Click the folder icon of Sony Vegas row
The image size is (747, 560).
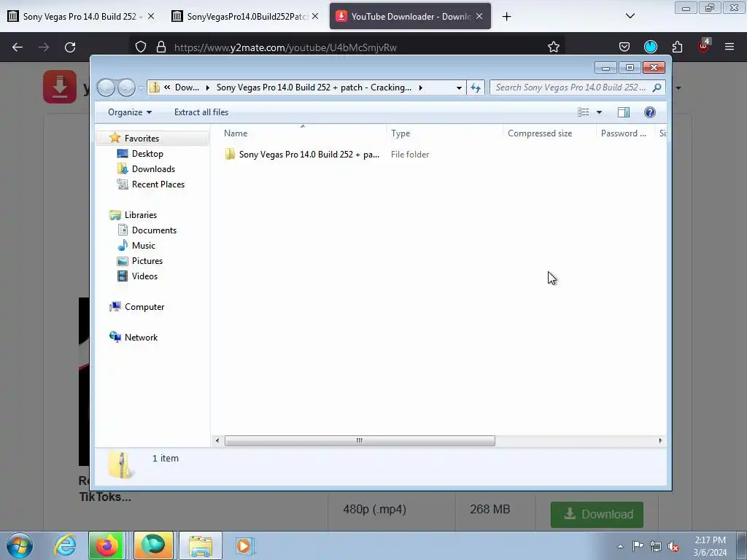(x=230, y=155)
